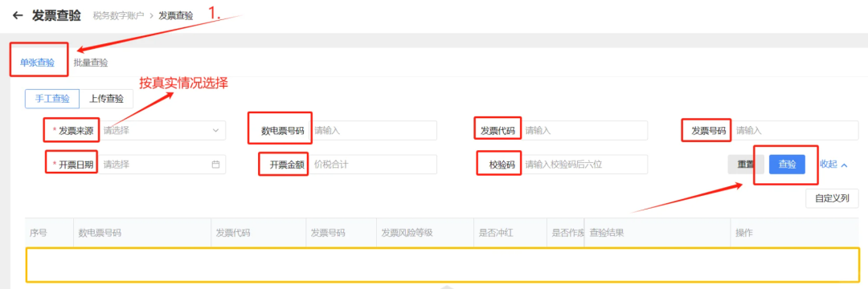
Task: Select the 上传查验 mode
Action: (x=107, y=99)
